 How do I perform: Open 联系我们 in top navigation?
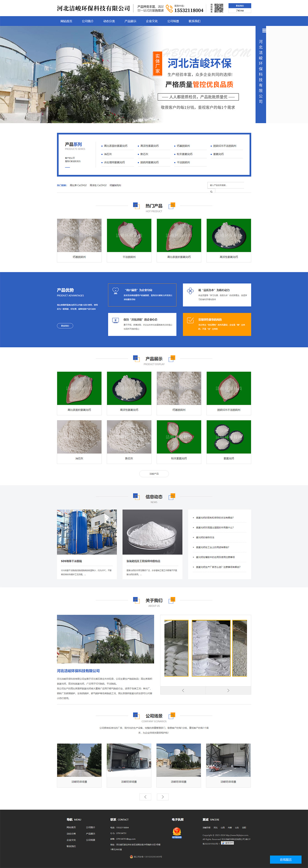[x=195, y=21]
